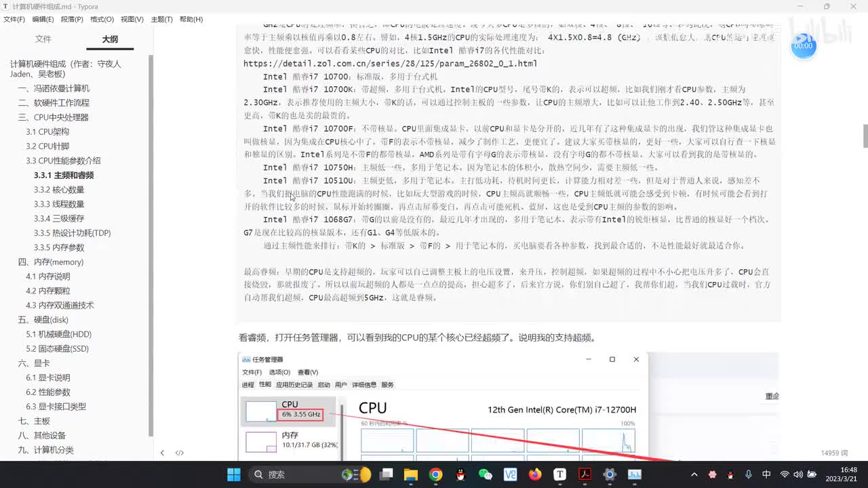Open Settings gear from the taskbar
868x488 pixels.
tap(610, 474)
